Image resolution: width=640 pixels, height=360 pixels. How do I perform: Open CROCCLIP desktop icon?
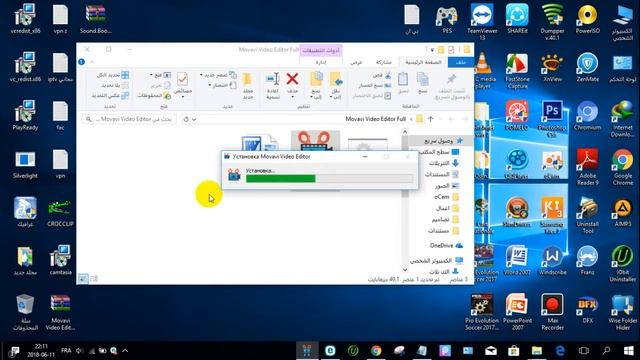(60, 212)
